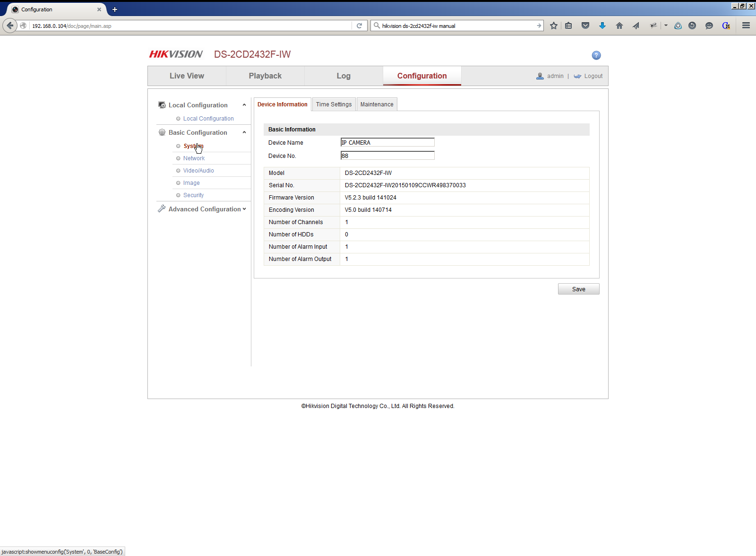Image resolution: width=756 pixels, height=556 pixels.
Task: Close the Configuration browser tab
Action: tap(99, 9)
